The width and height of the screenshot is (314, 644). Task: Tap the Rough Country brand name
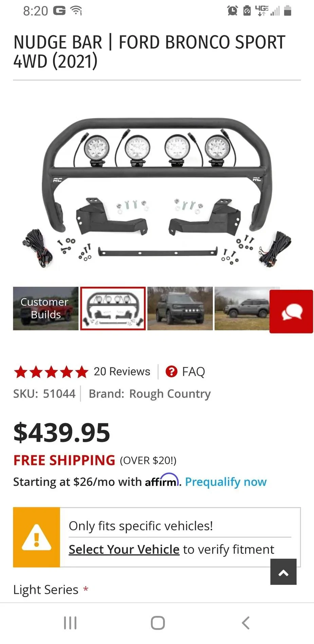[170, 394]
